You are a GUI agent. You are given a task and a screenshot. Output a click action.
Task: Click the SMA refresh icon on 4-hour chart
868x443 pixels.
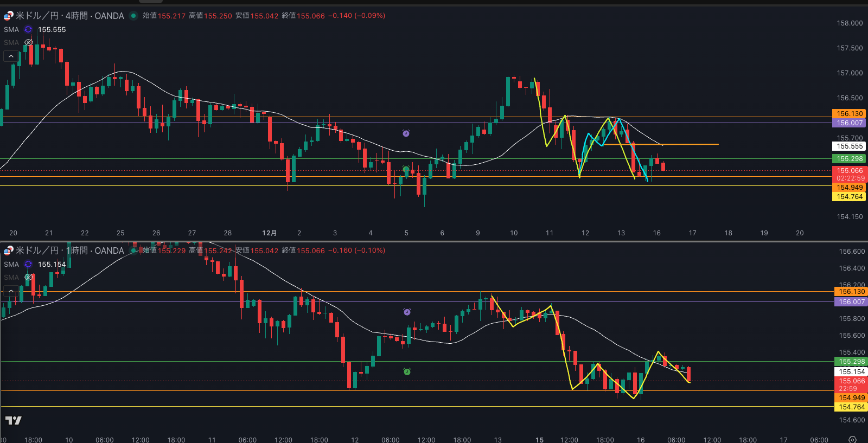28,30
